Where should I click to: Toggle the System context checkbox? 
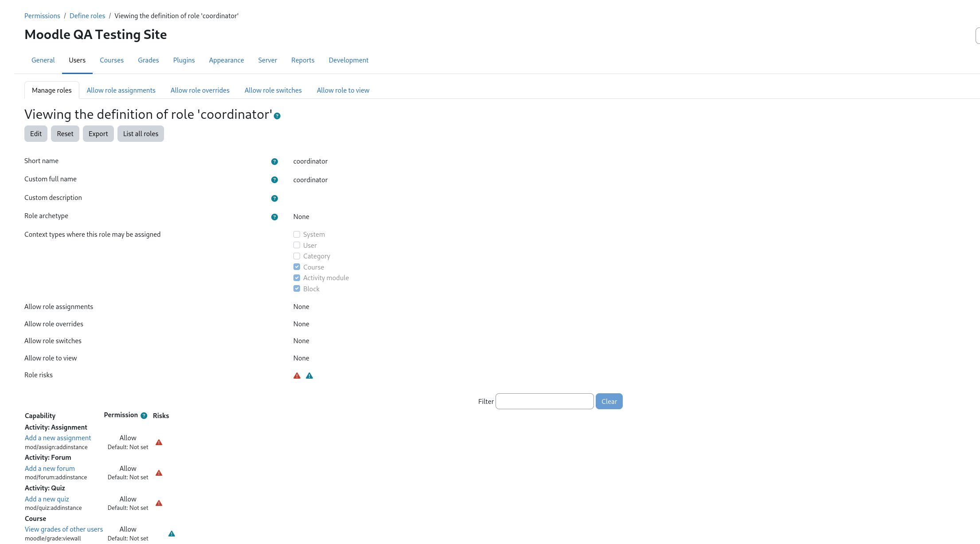pos(297,234)
